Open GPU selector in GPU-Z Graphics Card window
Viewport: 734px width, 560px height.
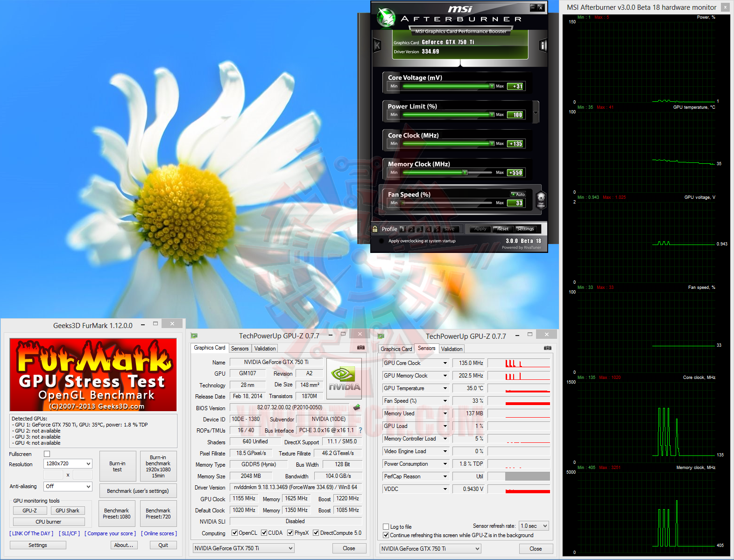(243, 548)
